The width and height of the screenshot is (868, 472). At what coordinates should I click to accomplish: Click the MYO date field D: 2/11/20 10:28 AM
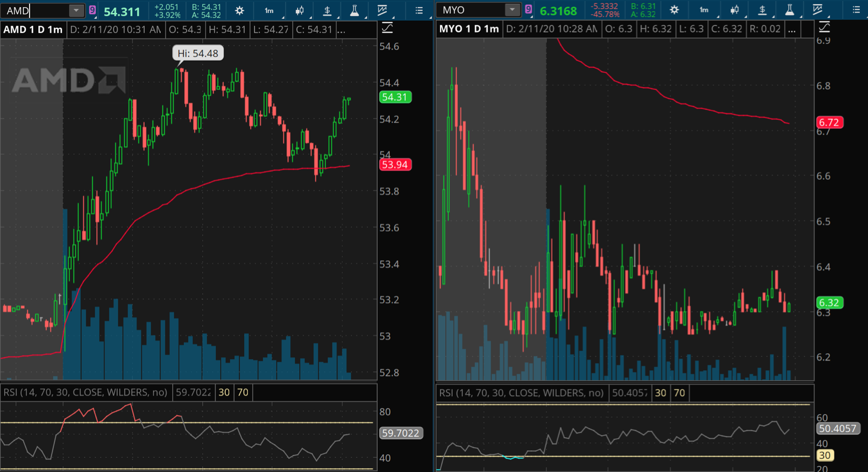click(x=551, y=29)
